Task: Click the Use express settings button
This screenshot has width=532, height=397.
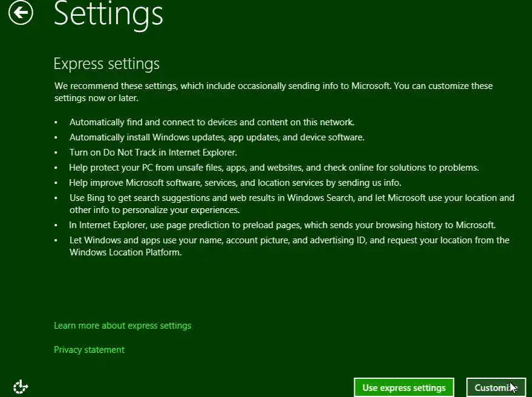Action: (404, 388)
